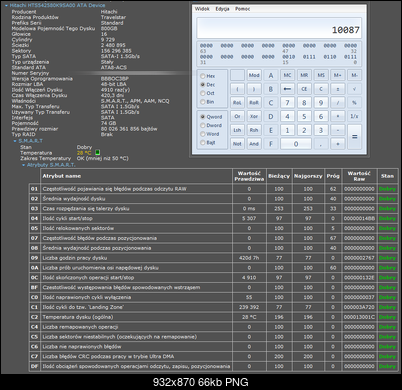
Task: Click the hex digit A key
Action: 271,75
